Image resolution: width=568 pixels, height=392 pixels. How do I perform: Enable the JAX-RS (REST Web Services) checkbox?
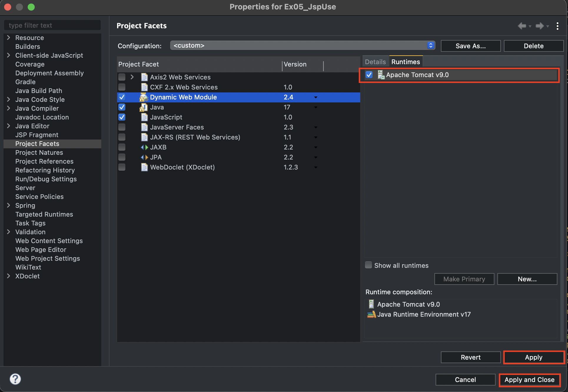point(122,137)
